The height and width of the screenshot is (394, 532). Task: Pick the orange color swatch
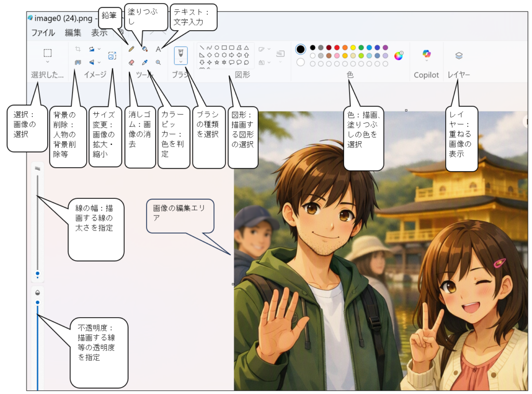coord(345,48)
